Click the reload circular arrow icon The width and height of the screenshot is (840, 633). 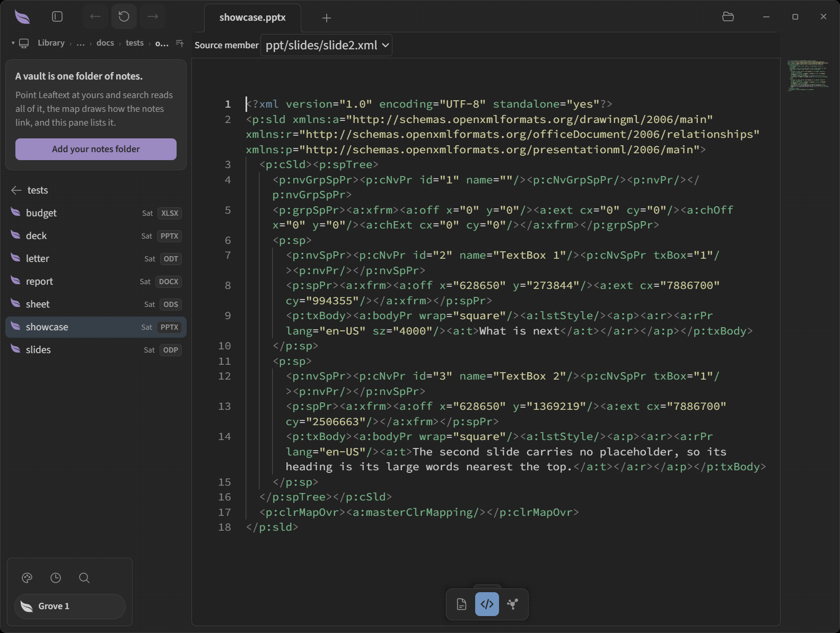click(x=124, y=17)
